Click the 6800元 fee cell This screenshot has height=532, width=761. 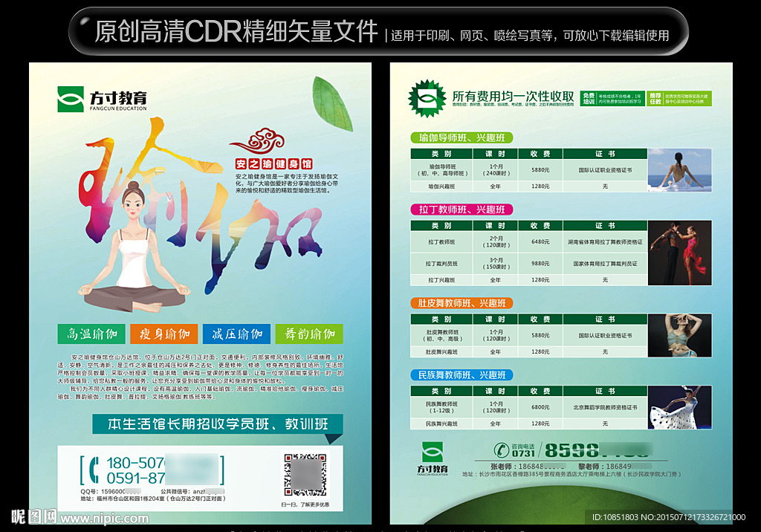540,407
